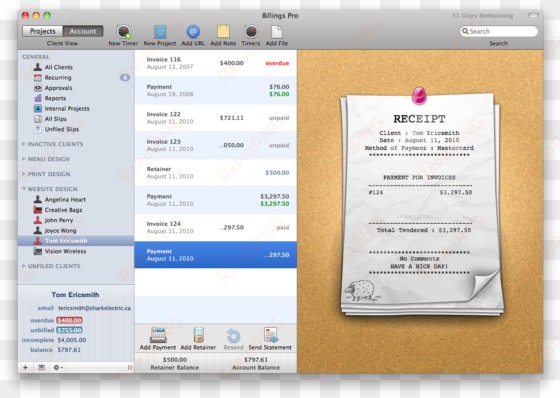This screenshot has height=398, width=560.
Task: Select the Invoice 124 row
Action: (216, 227)
